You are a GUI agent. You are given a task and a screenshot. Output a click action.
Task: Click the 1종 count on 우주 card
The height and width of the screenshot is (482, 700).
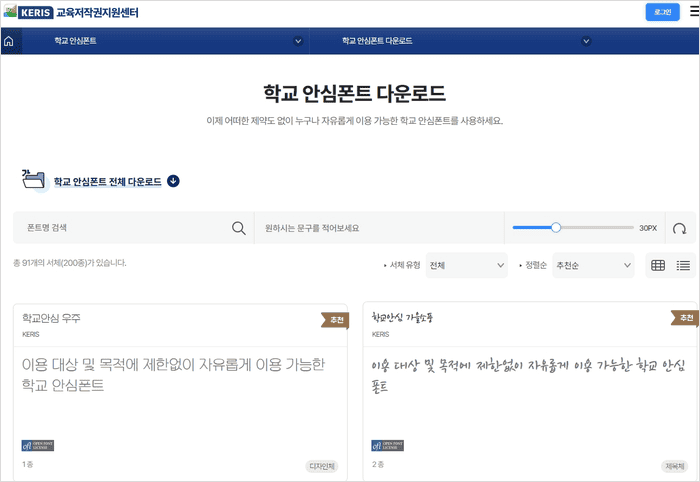[28, 465]
